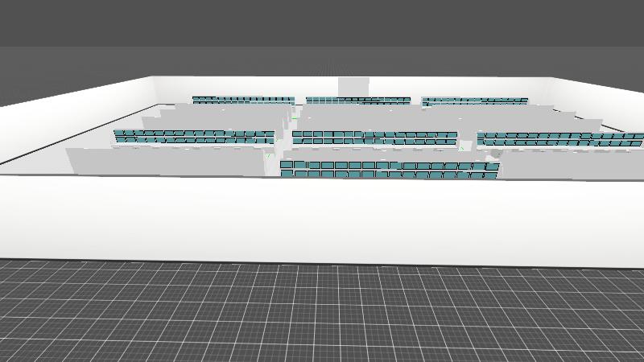The width and height of the screenshot is (644, 362).
Task: Select the middle-left block of teal panels
Action: pyautogui.click(x=194, y=137)
